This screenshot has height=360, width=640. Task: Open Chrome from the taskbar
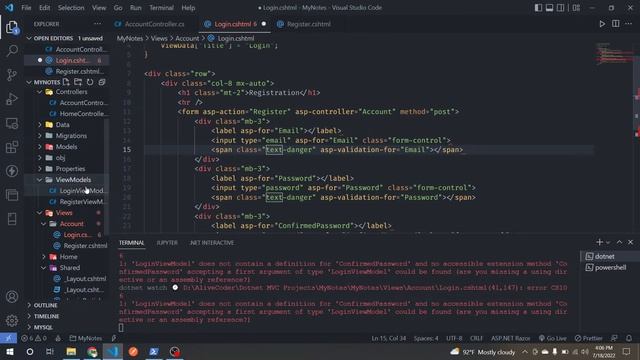coord(92,351)
